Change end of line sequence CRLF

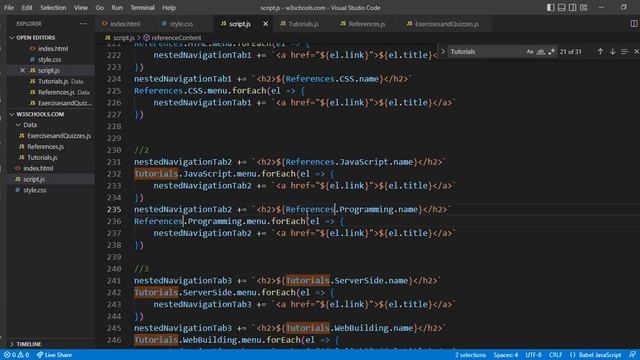(556, 355)
